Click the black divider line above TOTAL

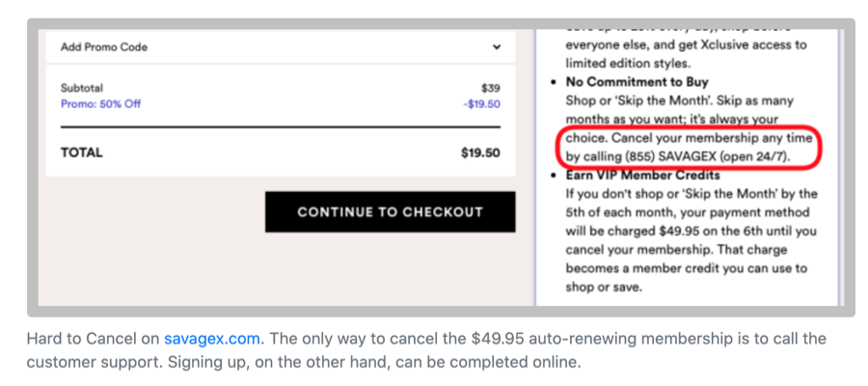pos(280,127)
